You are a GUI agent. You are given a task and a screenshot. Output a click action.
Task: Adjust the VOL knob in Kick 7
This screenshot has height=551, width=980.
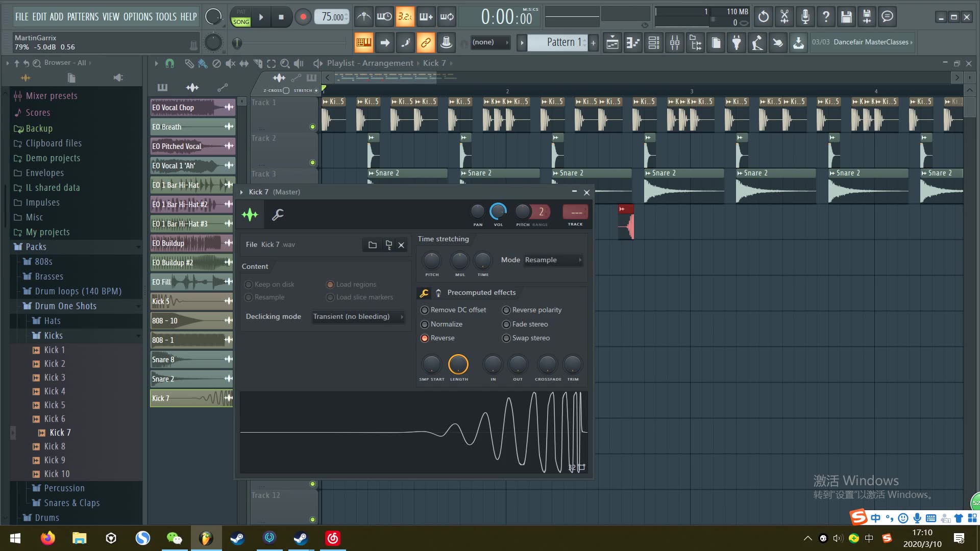498,211
